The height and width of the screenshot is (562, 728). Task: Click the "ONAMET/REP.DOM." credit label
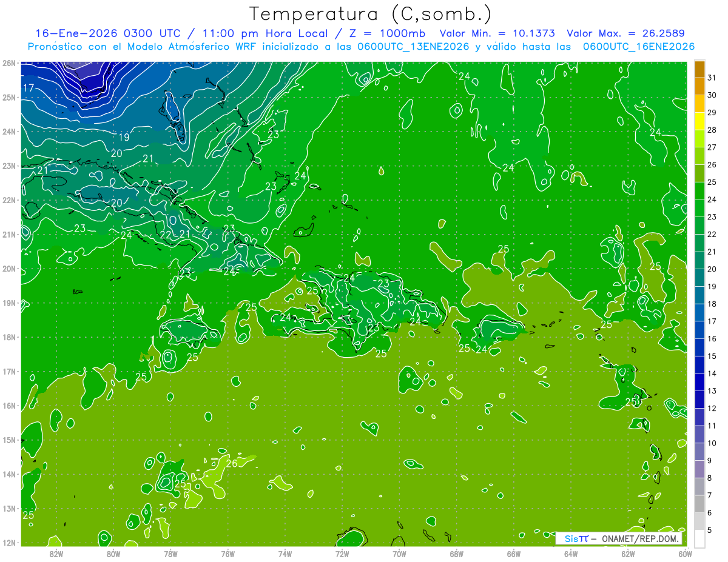click(639, 538)
